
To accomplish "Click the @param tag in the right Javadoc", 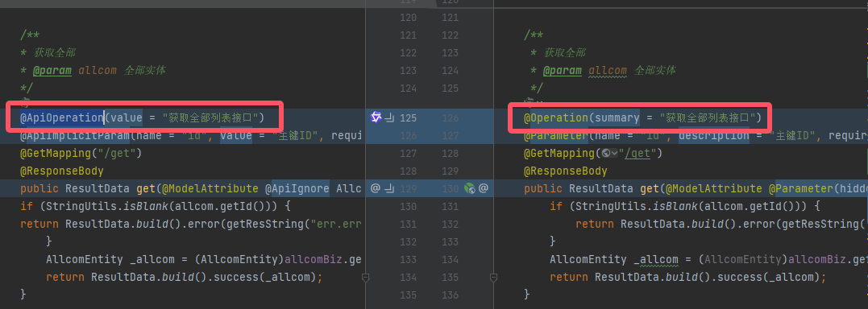I will (x=563, y=70).
